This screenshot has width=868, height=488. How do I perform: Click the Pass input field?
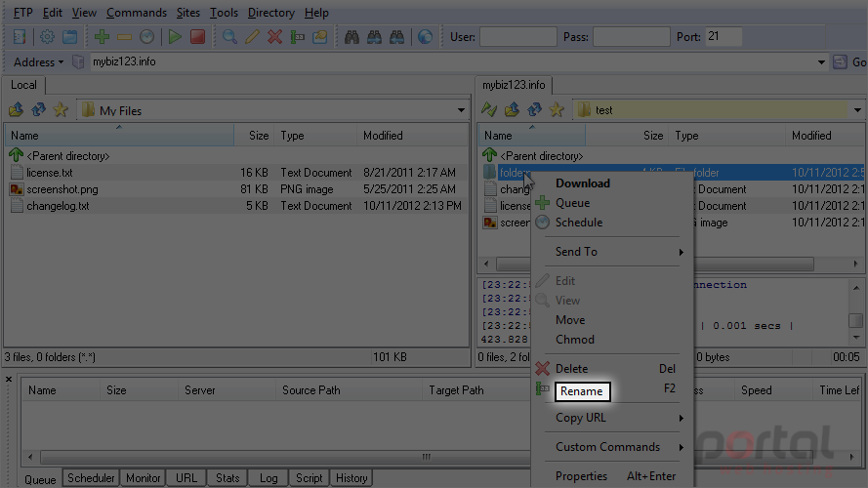(632, 37)
